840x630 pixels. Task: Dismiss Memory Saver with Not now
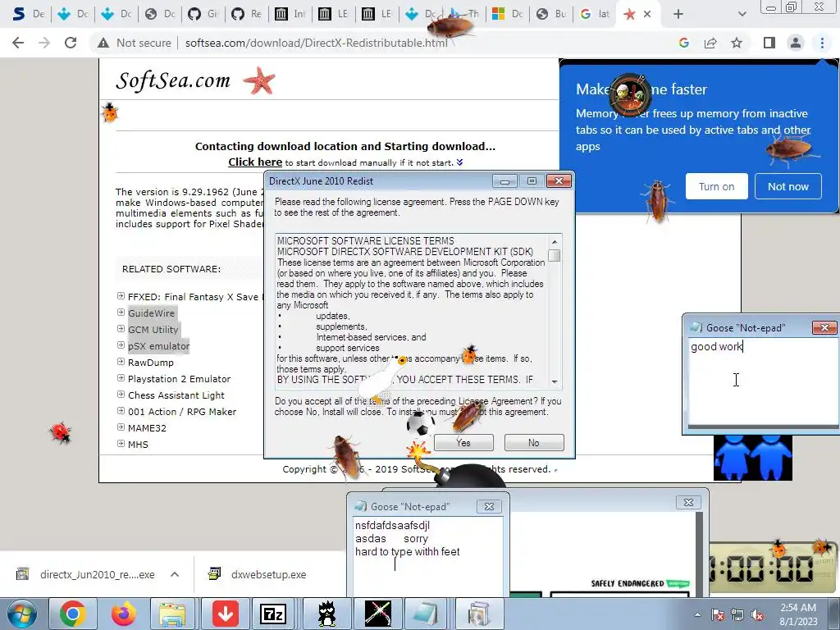pyautogui.click(x=788, y=186)
